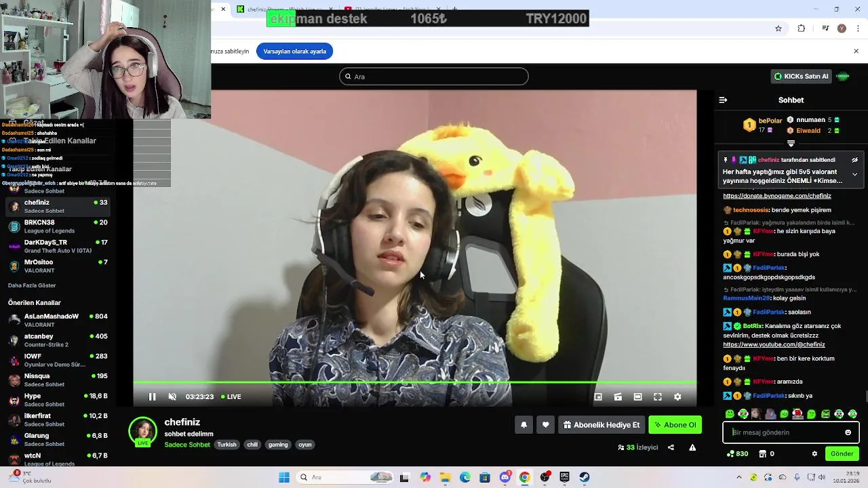868x488 pixels.
Task: Open BRKCN38 channel in sidebar
Action: click(57, 226)
